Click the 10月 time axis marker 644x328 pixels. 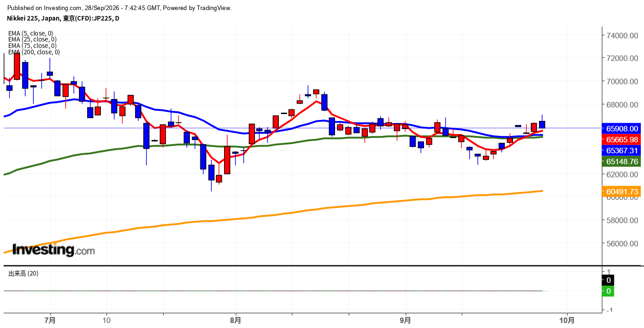pyautogui.click(x=567, y=320)
